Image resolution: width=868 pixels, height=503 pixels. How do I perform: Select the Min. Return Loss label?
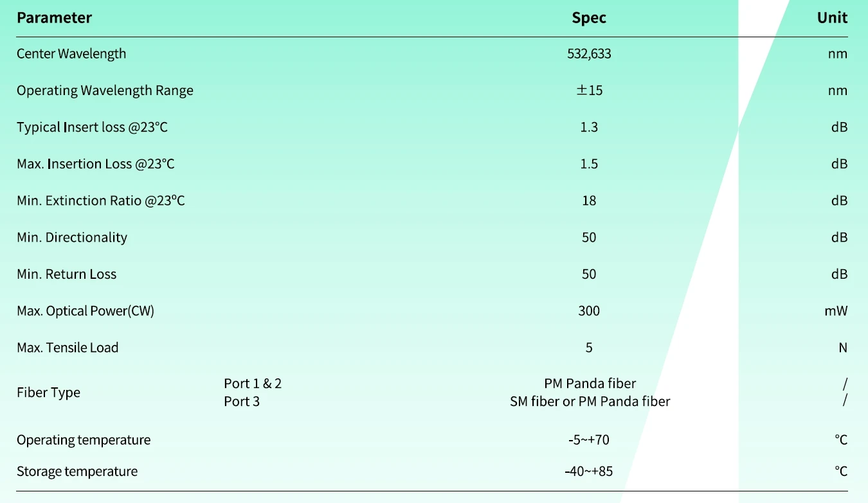pyautogui.click(x=67, y=274)
